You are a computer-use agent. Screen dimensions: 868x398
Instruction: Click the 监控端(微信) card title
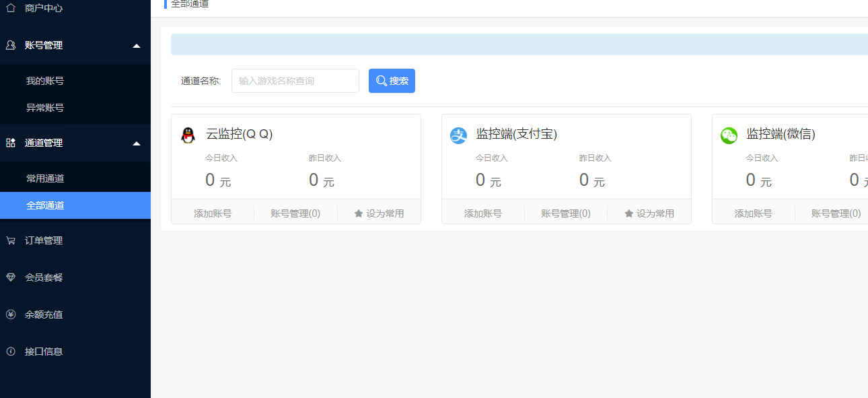(x=781, y=134)
